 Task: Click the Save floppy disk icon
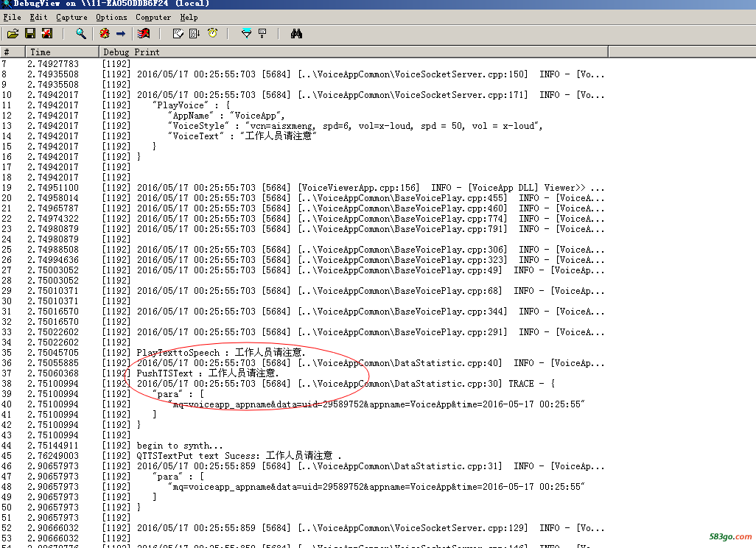(x=30, y=33)
